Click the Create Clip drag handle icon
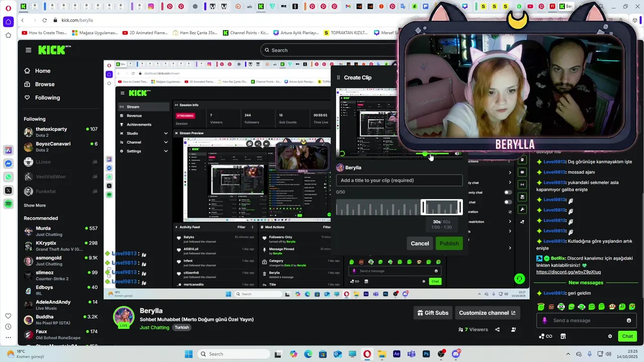The height and width of the screenshot is (362, 644). [339, 77]
